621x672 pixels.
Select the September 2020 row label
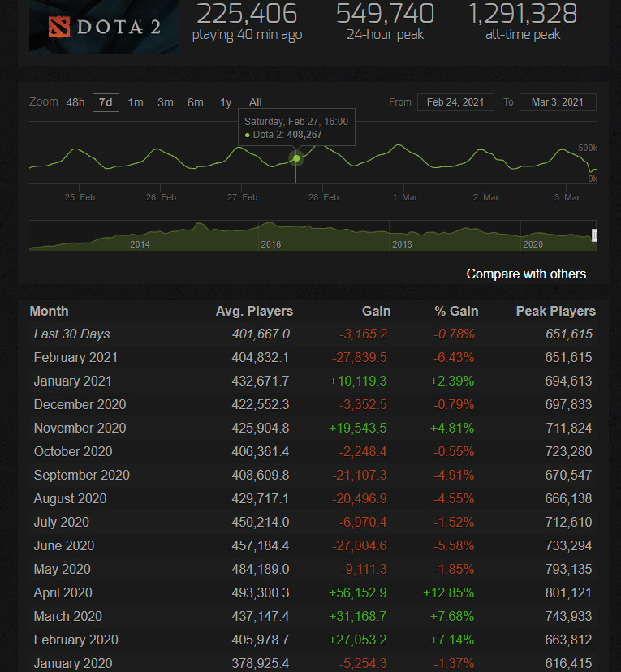(82, 476)
